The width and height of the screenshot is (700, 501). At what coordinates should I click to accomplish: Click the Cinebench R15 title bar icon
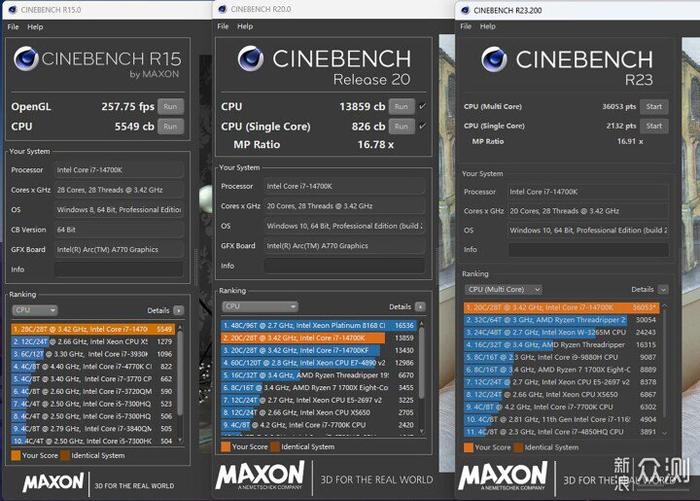tap(12, 9)
